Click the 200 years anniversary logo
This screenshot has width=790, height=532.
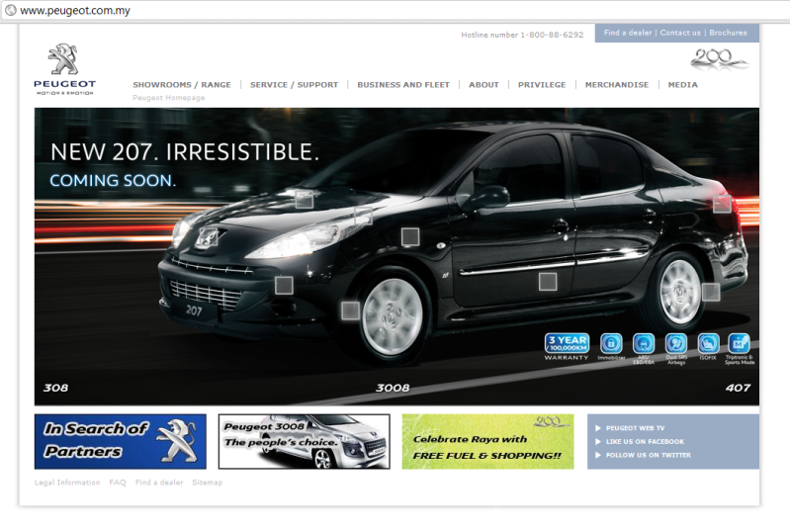(x=719, y=59)
